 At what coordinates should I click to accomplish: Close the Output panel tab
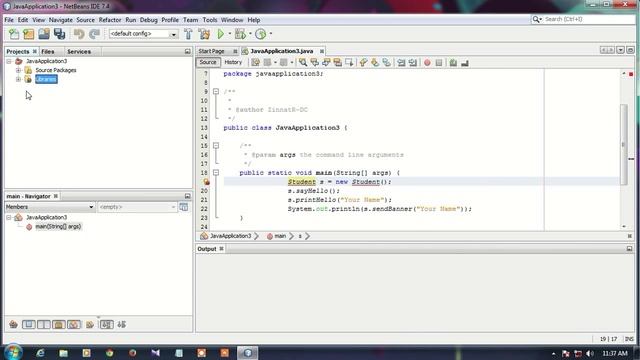[221, 249]
